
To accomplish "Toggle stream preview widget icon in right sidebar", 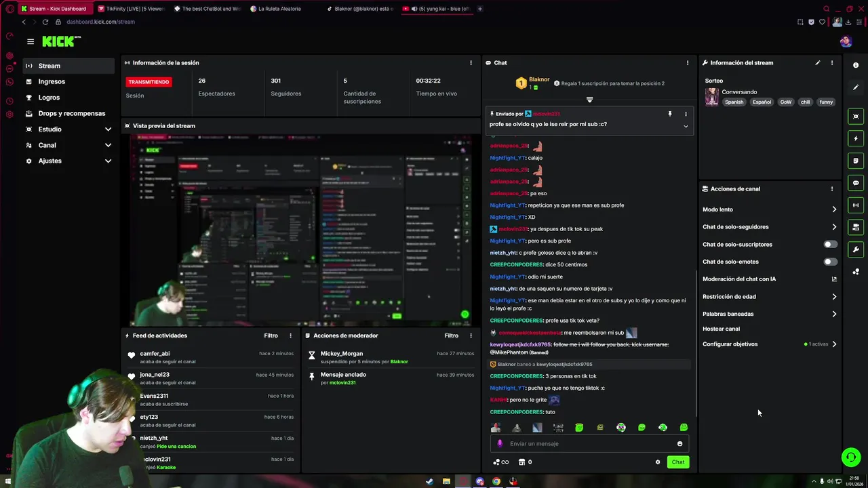I will tap(856, 117).
